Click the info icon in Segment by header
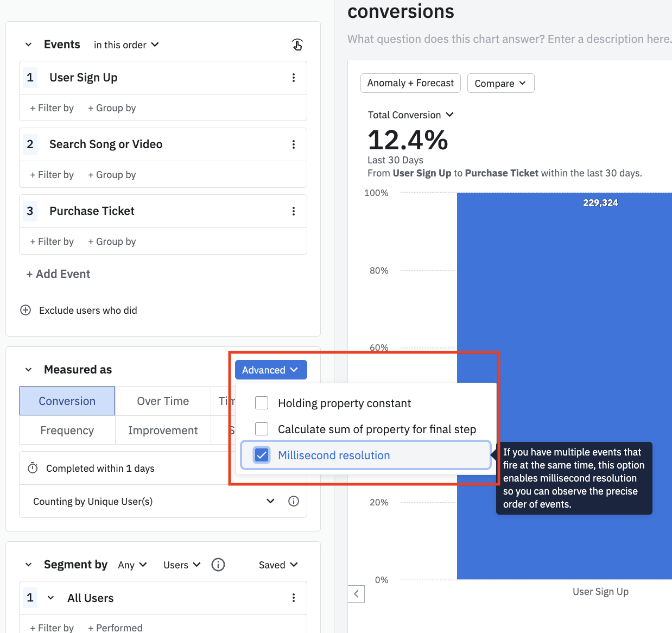The image size is (672, 633). click(x=218, y=565)
